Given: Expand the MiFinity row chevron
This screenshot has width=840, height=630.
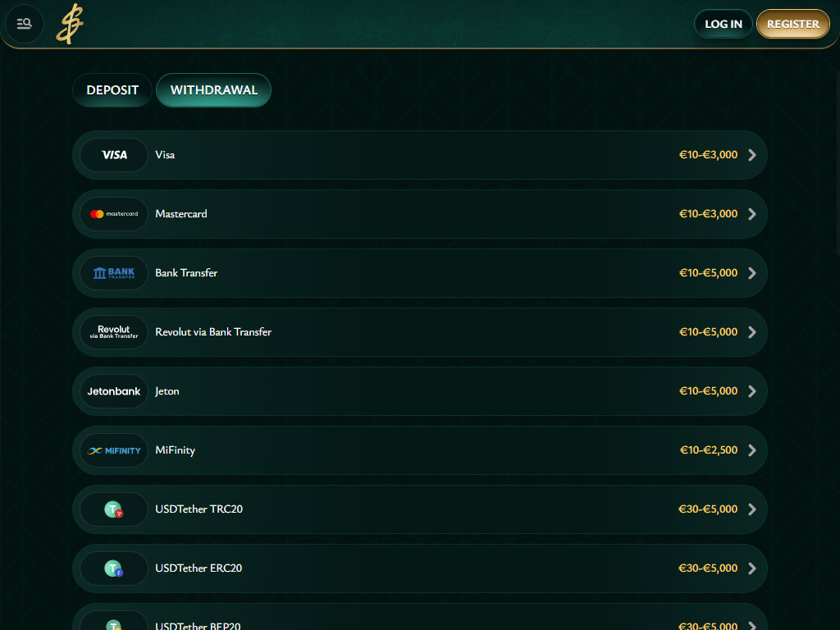Looking at the screenshot, I should (x=752, y=450).
